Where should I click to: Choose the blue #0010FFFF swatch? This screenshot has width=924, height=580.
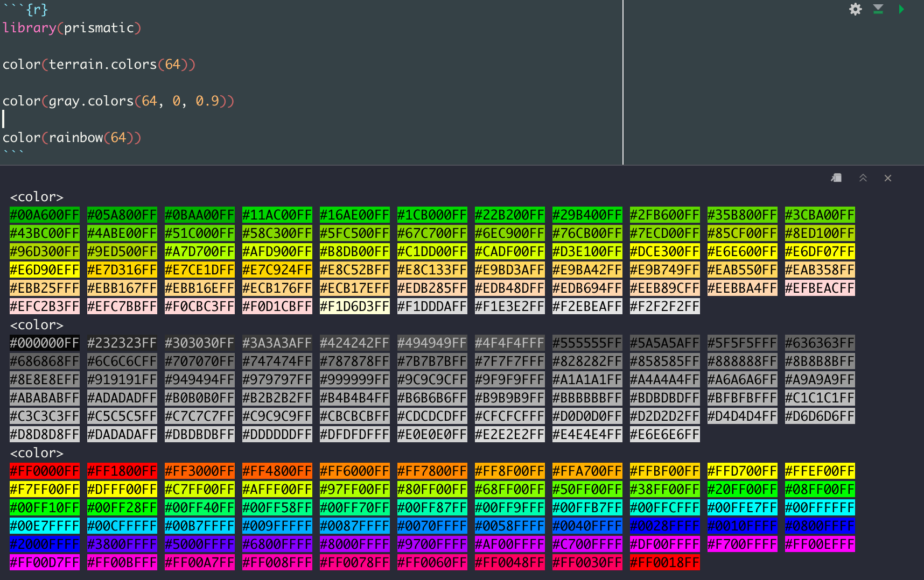[742, 526]
